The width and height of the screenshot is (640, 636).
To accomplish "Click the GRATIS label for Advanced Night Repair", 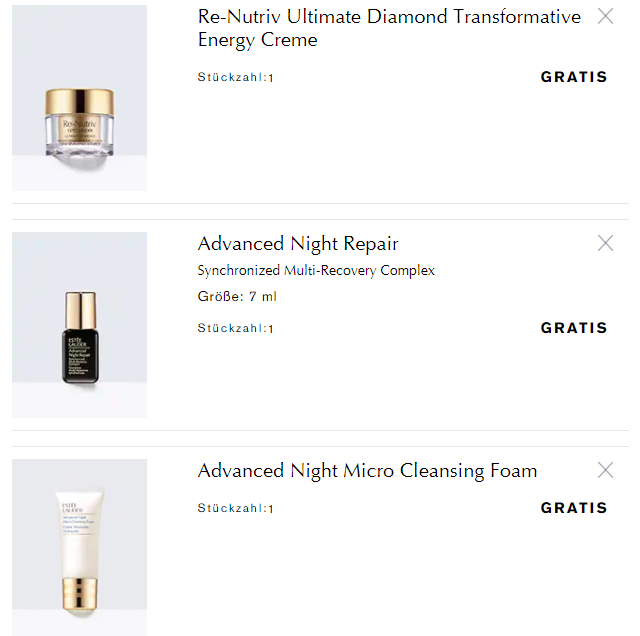I will pyautogui.click(x=574, y=328).
